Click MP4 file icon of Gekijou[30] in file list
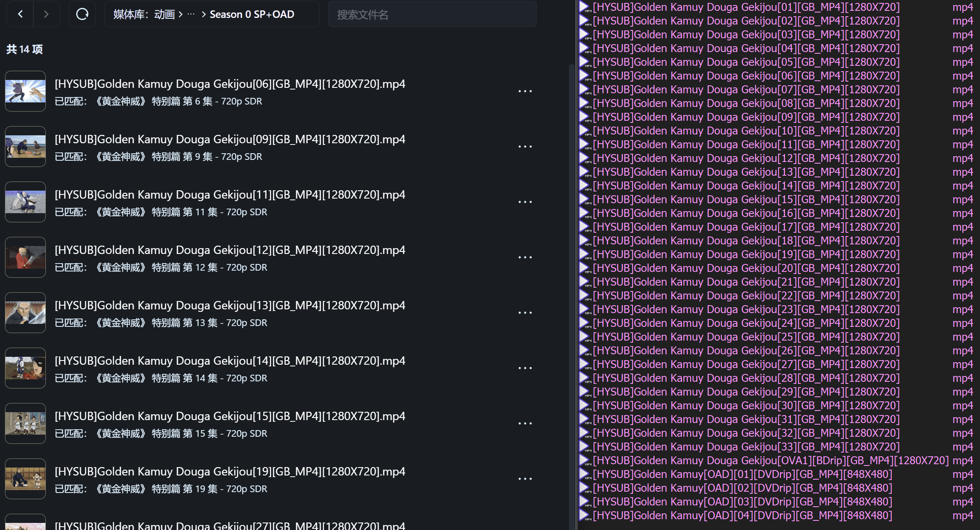 585,406
